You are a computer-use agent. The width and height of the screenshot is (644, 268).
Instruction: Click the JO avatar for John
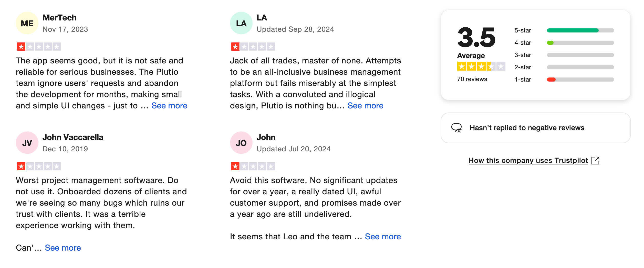[x=241, y=143]
